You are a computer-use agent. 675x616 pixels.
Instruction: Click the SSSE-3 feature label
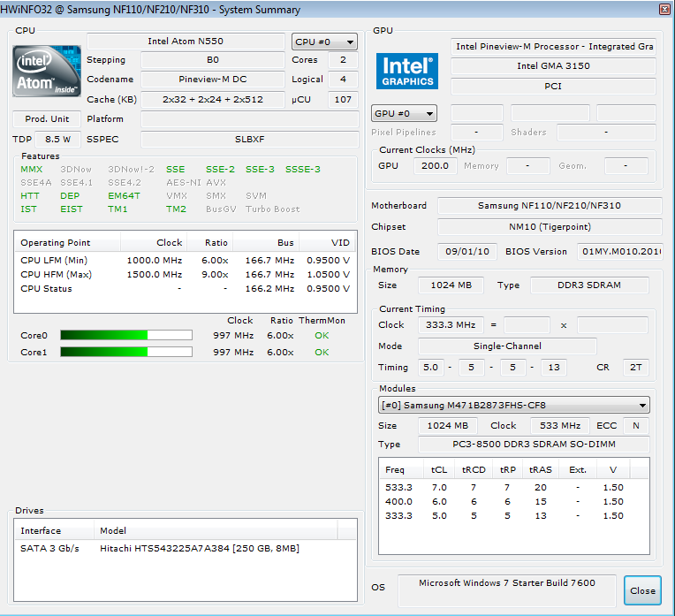[x=303, y=170]
